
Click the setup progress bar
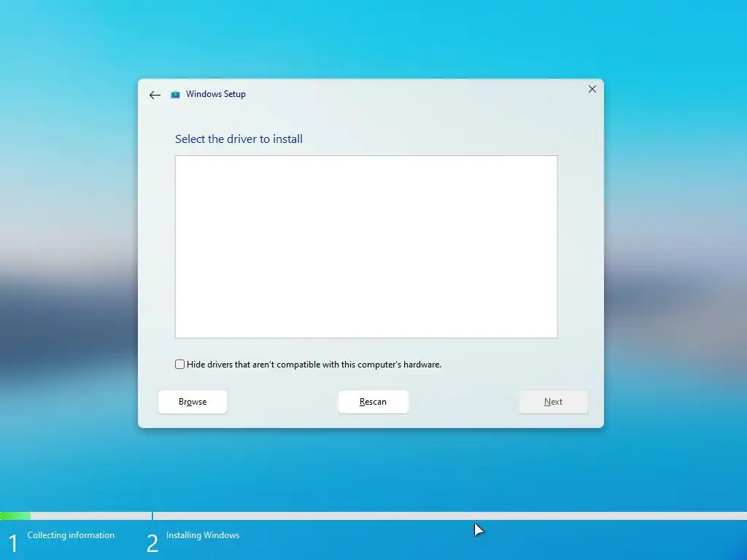373,516
